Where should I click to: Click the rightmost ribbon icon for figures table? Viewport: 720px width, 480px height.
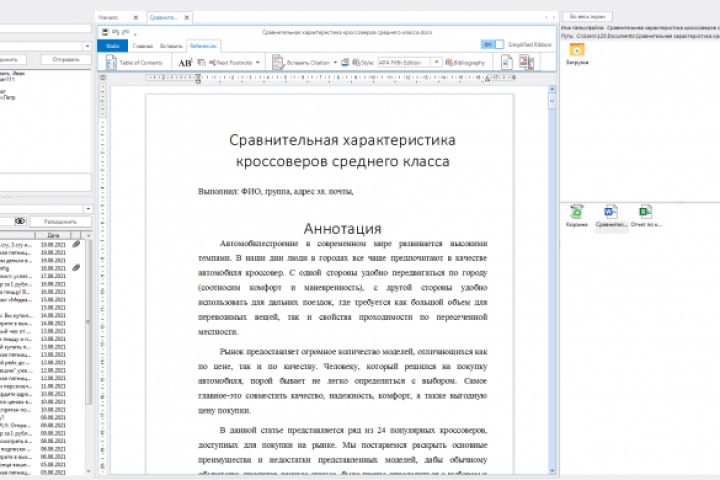click(x=526, y=62)
